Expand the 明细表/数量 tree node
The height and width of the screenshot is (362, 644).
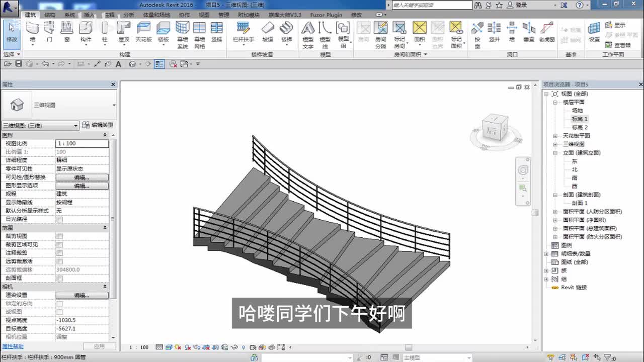[x=547, y=254]
